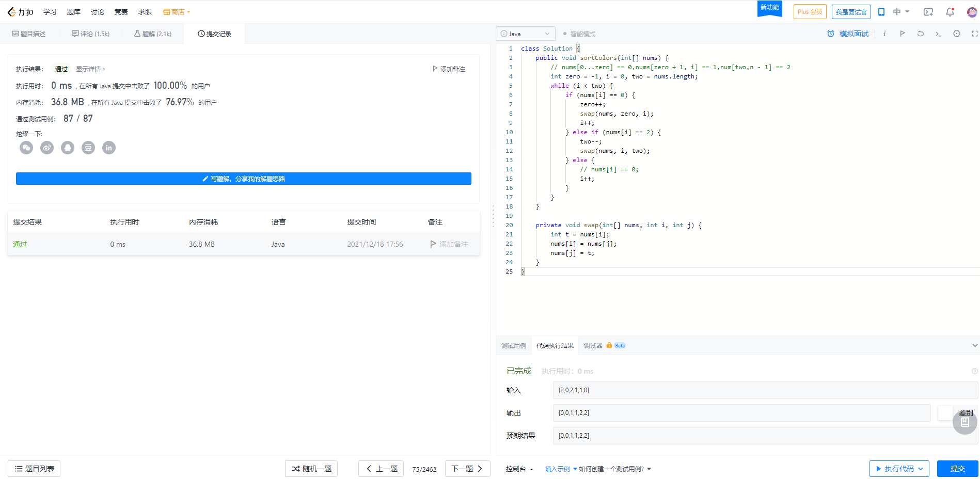This screenshot has height=479, width=980.
Task: Toggle 智能模式 smart mode
Action: 579,34
